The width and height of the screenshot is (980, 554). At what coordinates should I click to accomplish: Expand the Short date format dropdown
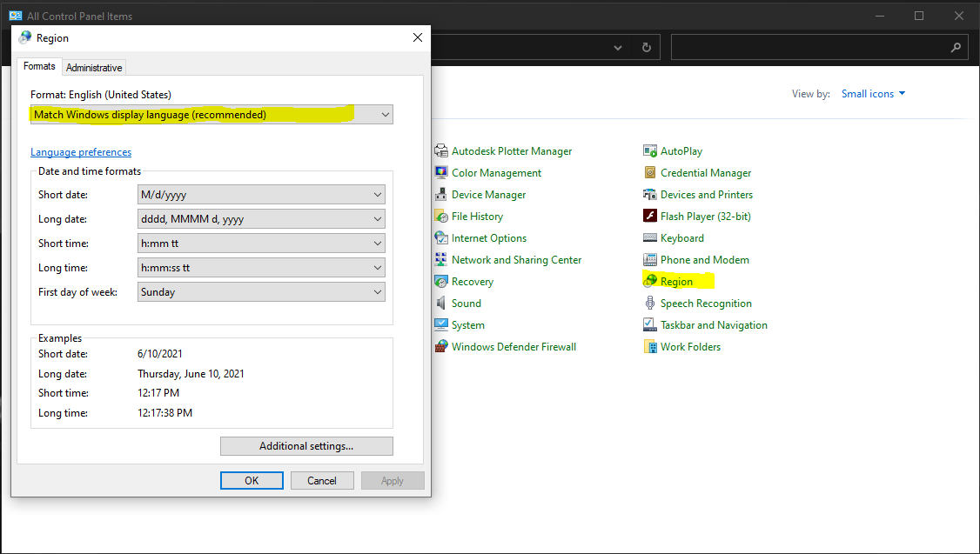coord(261,195)
